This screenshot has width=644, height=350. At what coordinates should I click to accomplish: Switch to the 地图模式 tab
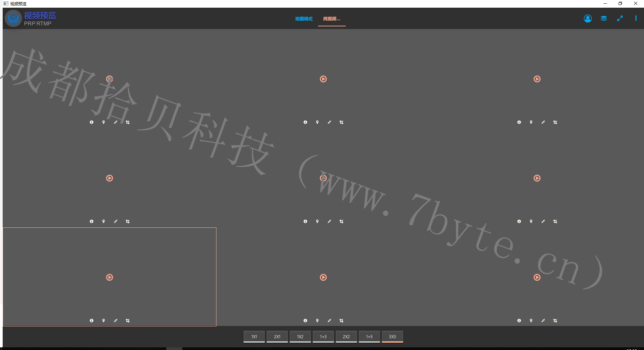[304, 19]
